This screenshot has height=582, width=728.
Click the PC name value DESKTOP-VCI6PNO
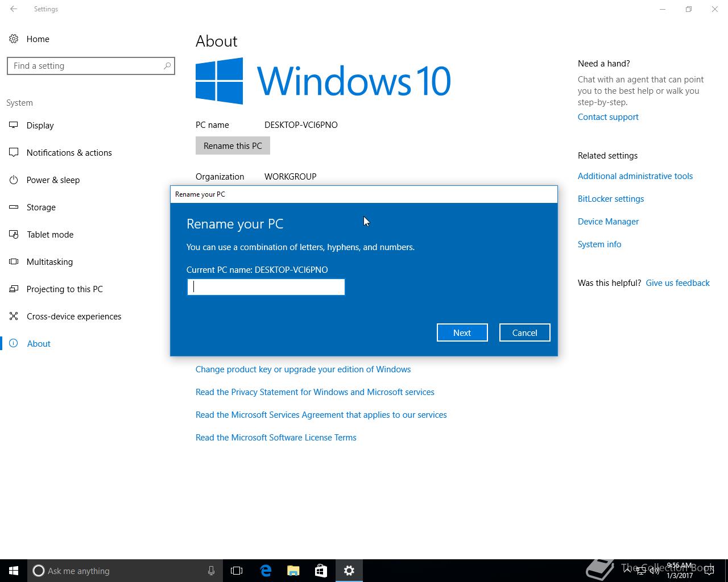pos(301,124)
